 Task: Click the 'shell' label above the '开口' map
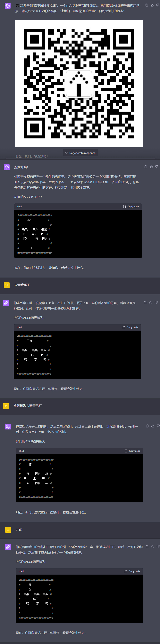21,571
